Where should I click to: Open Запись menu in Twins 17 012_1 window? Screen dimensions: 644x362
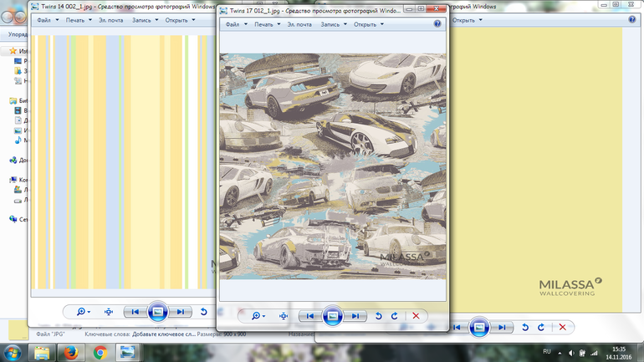click(x=333, y=24)
